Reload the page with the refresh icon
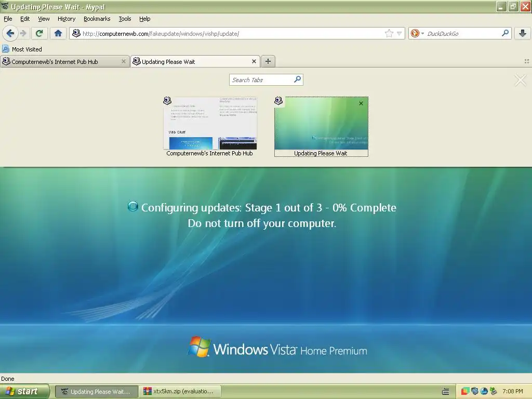The width and height of the screenshot is (532, 399). pyautogui.click(x=39, y=33)
